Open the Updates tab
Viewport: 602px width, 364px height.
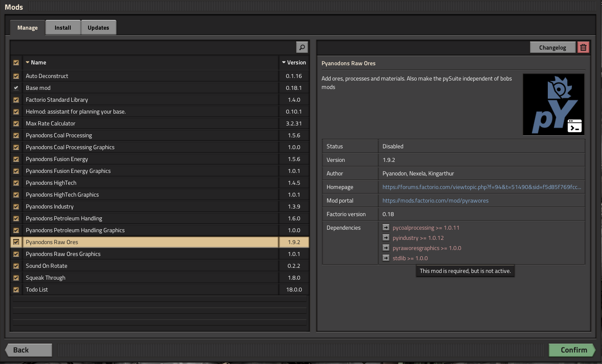point(98,28)
